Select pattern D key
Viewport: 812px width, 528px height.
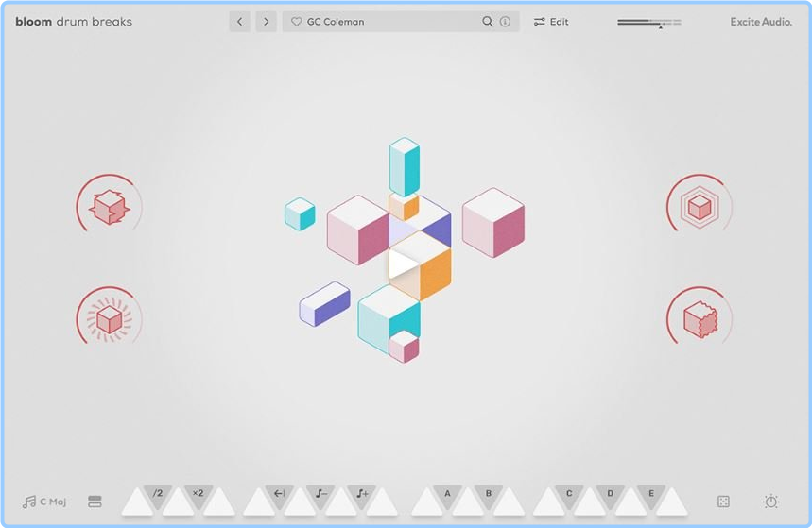[610, 494]
